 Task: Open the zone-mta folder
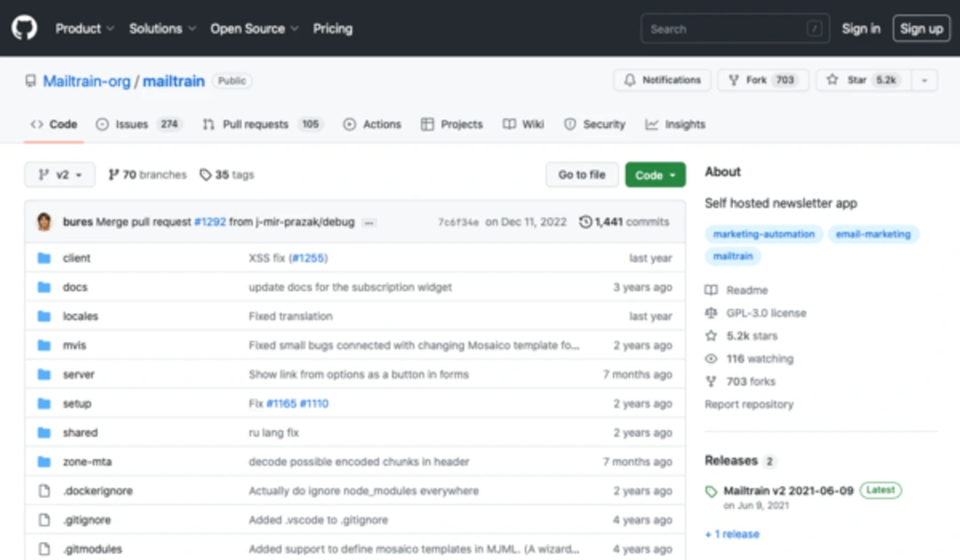tap(87, 461)
